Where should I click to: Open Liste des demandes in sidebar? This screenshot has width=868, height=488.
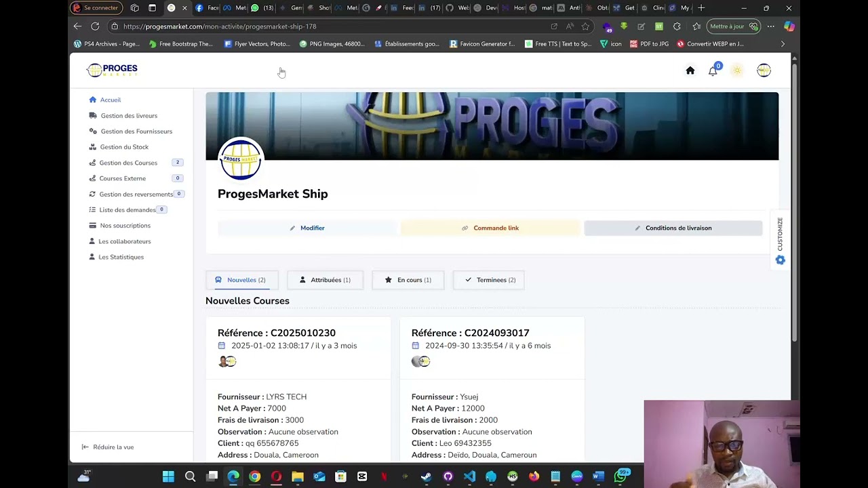[122, 210]
